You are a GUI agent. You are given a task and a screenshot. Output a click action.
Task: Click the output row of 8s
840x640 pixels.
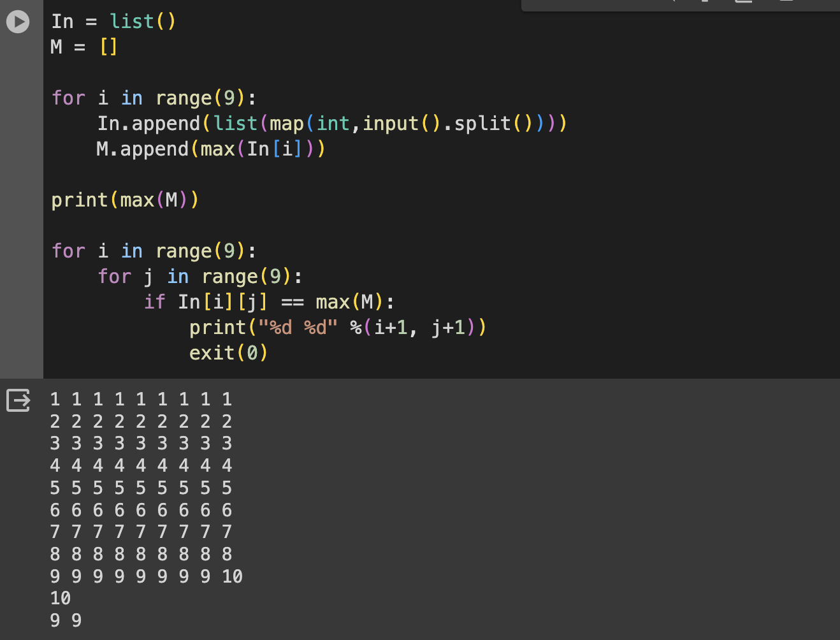point(141,555)
